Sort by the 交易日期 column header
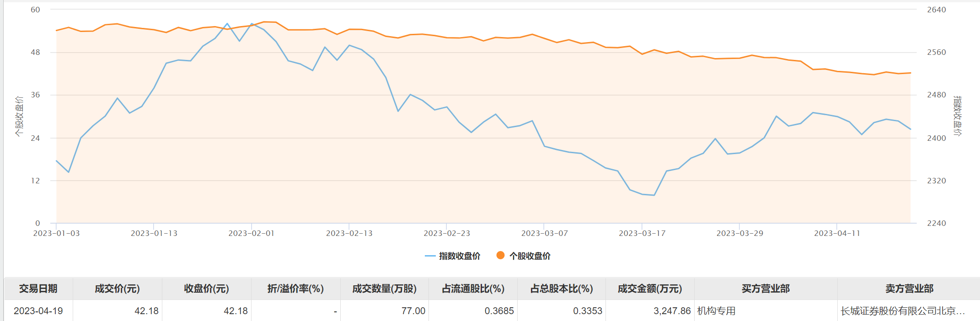 point(38,289)
